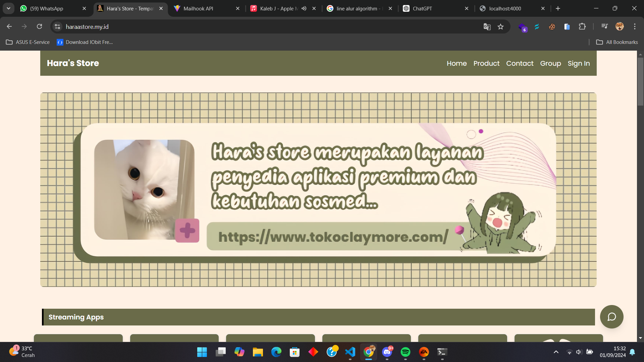Switch to the WhatsApp tab
Screen dimensions: 644x362
[x=54, y=8]
